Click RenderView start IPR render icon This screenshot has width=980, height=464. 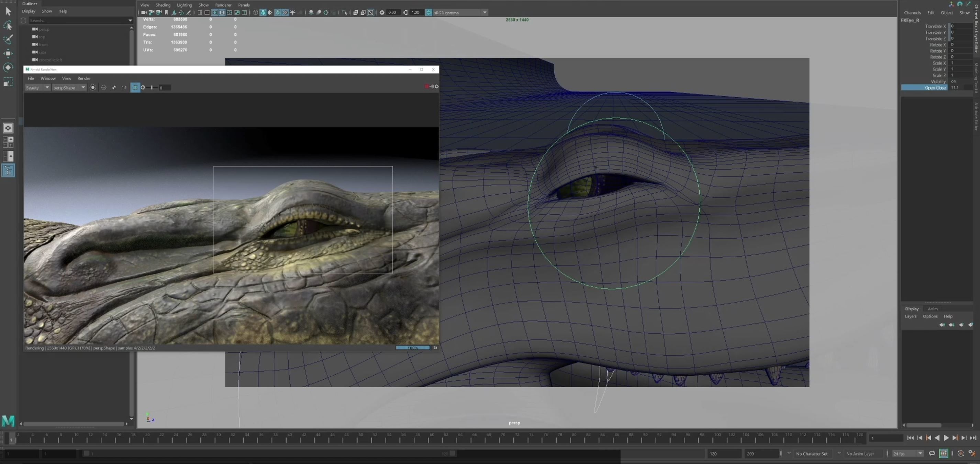coord(93,88)
